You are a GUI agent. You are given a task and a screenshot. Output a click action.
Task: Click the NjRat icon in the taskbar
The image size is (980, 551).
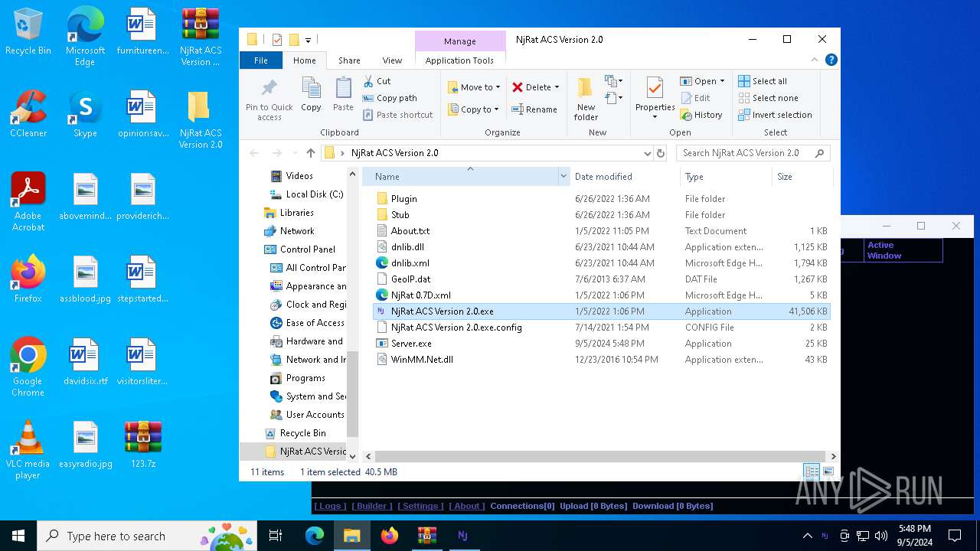tap(462, 536)
